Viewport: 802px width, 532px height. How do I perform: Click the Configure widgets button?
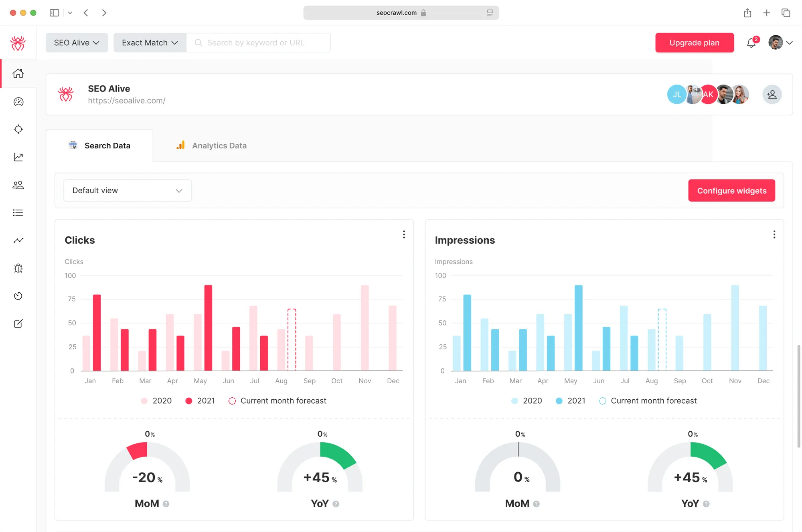point(731,190)
